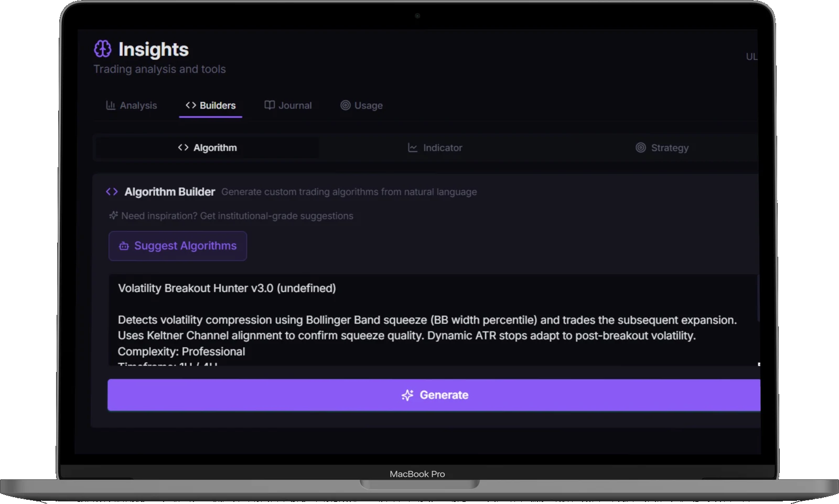The height and width of the screenshot is (504, 839).
Task: Click the purple Generate button
Action: point(434,395)
